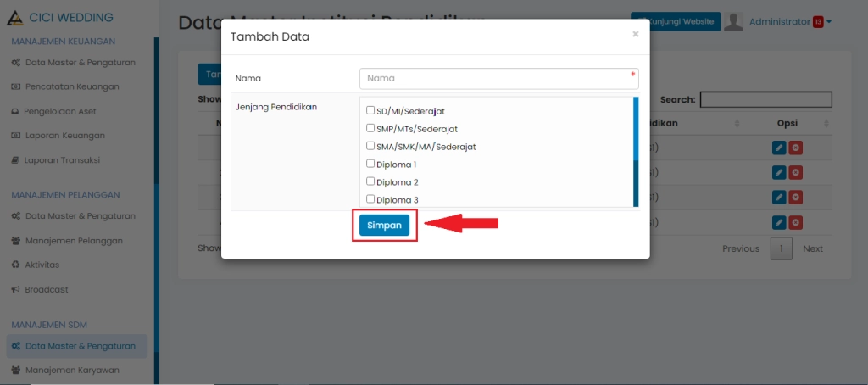The image size is (868, 385).
Task: Go to Manajemen Pelanggan menu item
Action: [x=73, y=240]
